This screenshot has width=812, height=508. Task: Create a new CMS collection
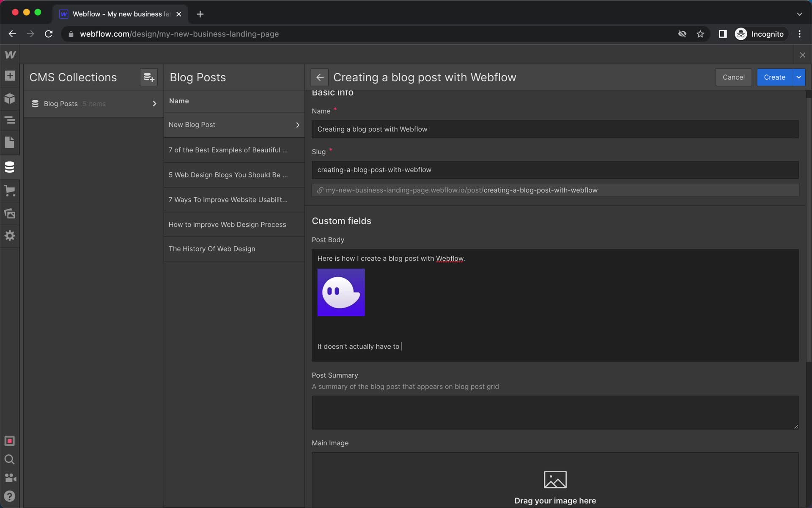point(149,77)
